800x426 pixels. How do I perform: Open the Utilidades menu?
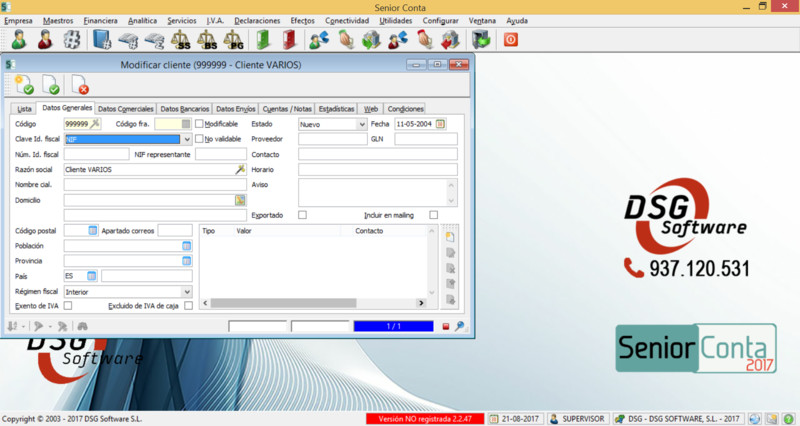tap(395, 21)
